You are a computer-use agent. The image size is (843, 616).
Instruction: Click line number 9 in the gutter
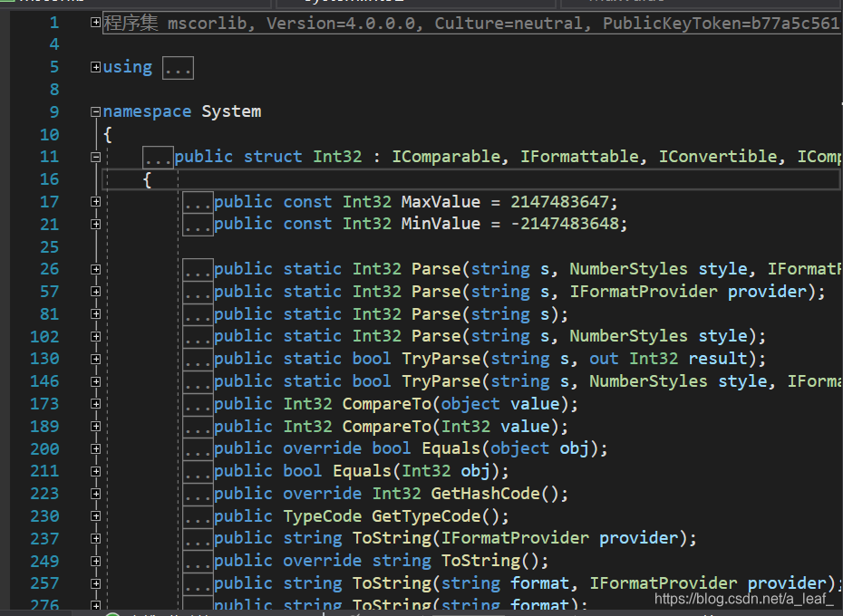click(x=54, y=111)
